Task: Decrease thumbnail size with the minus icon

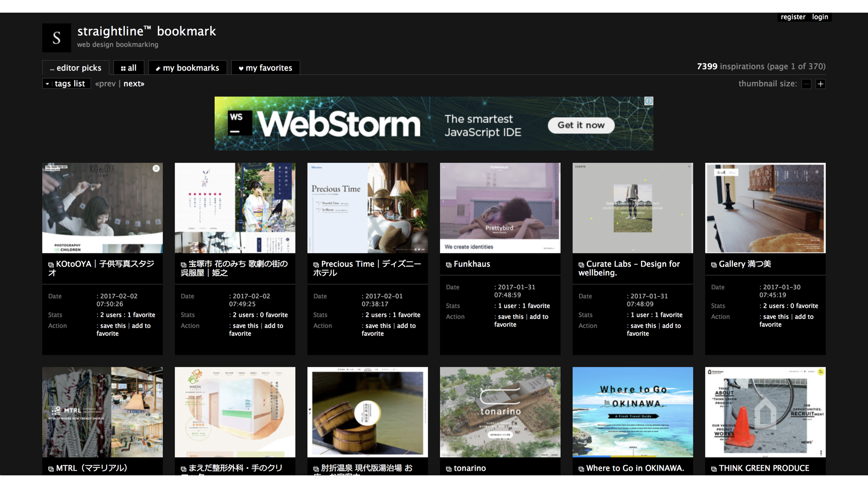Action: point(807,84)
